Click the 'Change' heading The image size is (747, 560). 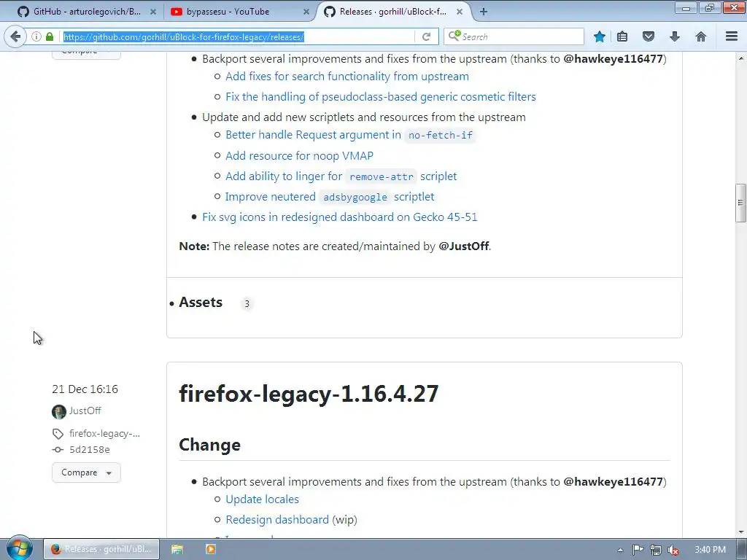pyautogui.click(x=209, y=445)
